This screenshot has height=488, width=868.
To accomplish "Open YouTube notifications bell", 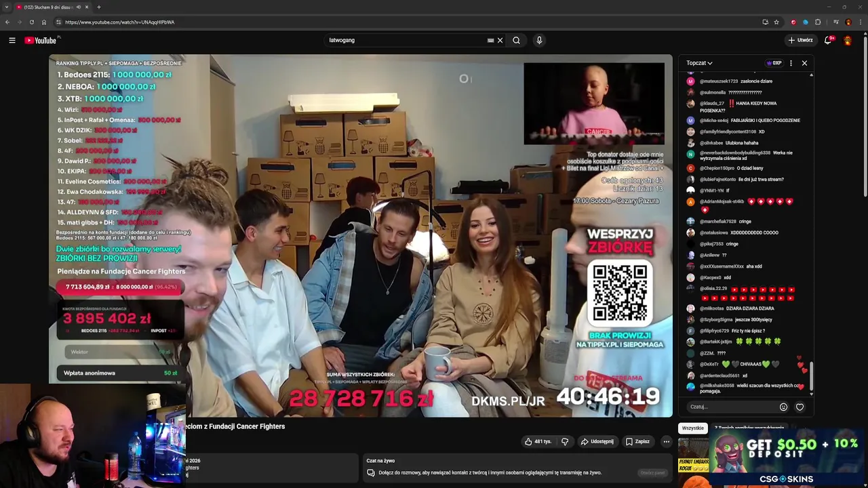I will 827,40.
